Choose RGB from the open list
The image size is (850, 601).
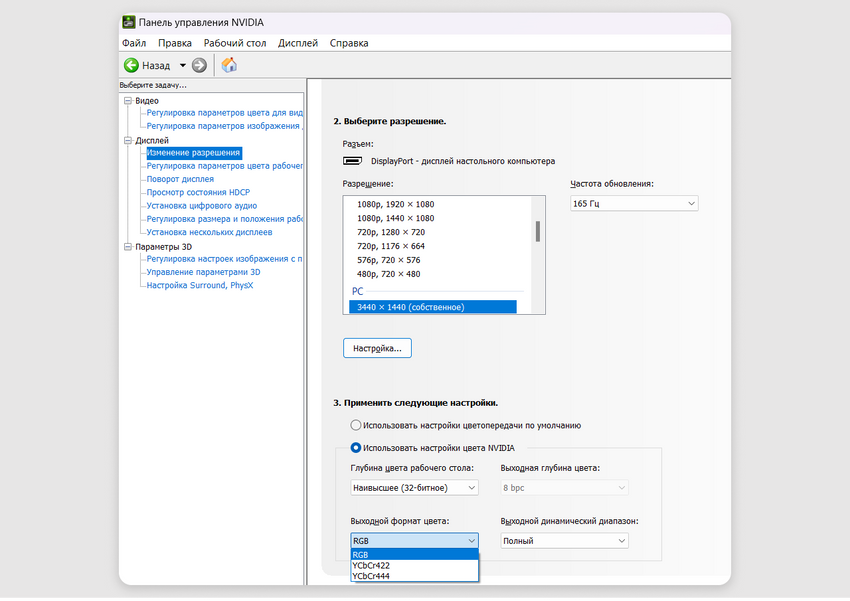coord(415,555)
